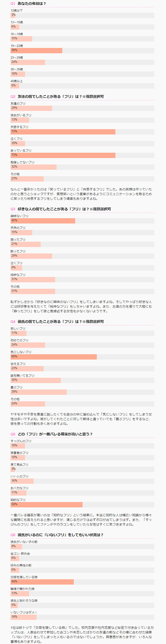Click the Q5 heading about バレる確率
Image resolution: width=166 pixels, height=644 pixels.
click(55, 434)
